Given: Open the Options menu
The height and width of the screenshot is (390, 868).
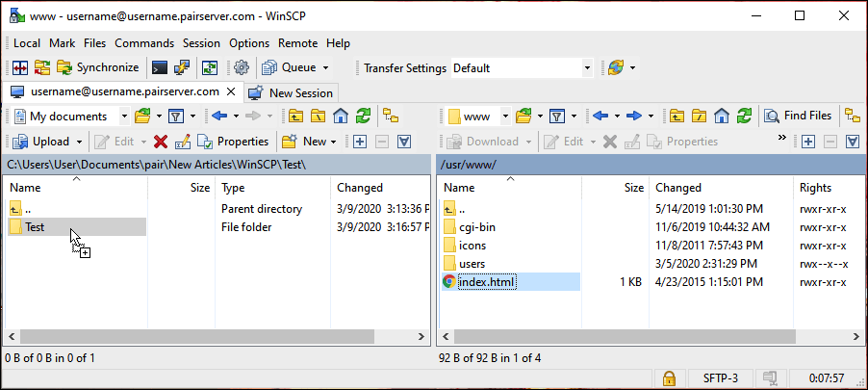Looking at the screenshot, I should pyautogui.click(x=249, y=43).
